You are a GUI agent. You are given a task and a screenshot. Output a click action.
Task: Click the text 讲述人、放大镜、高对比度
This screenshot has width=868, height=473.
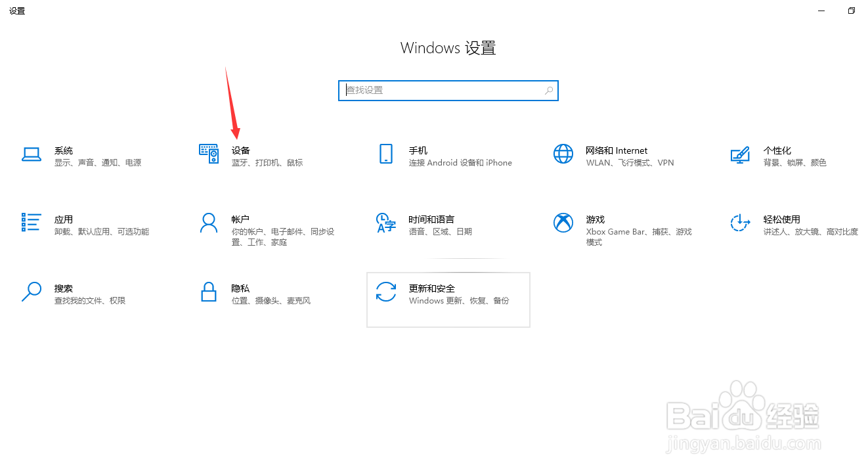[x=811, y=232]
